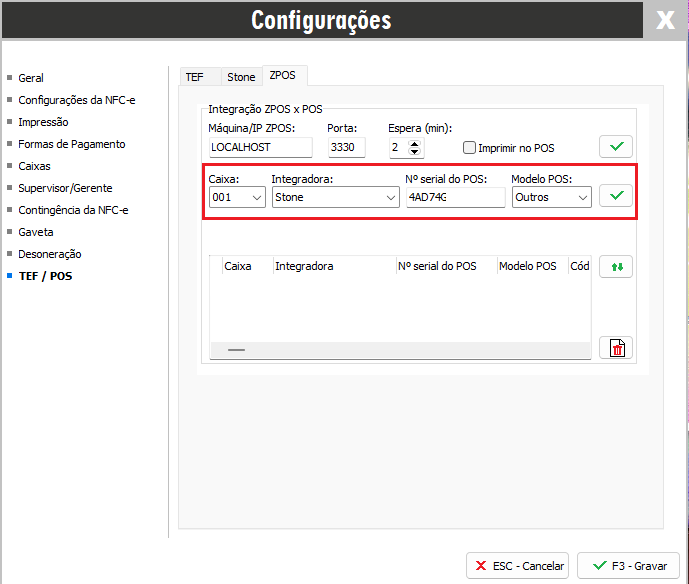Increase the Espera (min) value
This screenshot has height=584, width=689.
click(x=416, y=143)
